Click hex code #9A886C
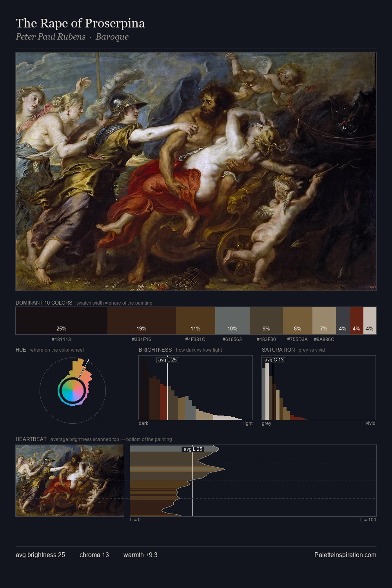The image size is (392, 588). [x=324, y=339]
